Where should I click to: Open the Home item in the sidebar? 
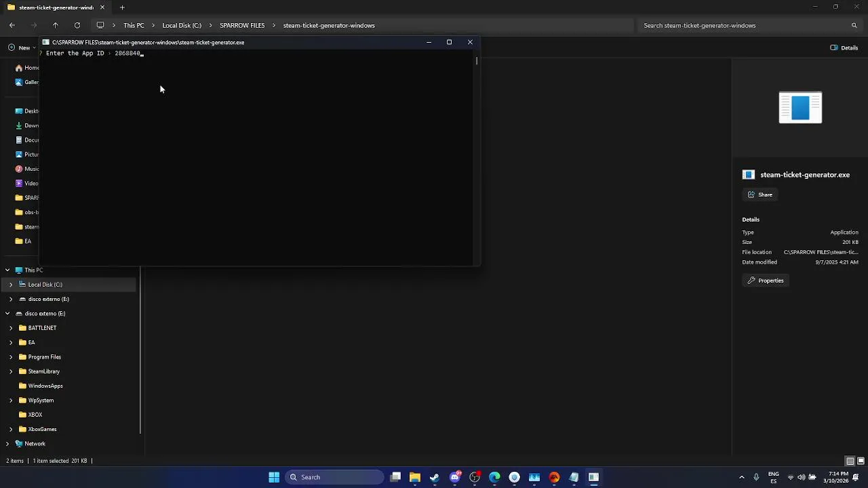point(28,68)
